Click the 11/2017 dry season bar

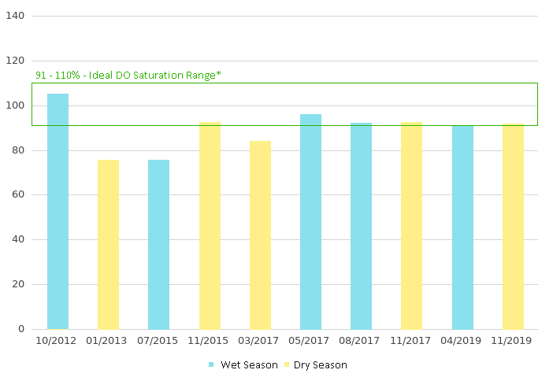coord(411,226)
